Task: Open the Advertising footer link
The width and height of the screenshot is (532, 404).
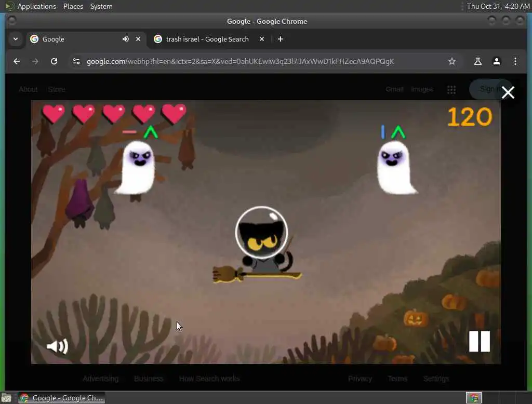Action: click(101, 379)
